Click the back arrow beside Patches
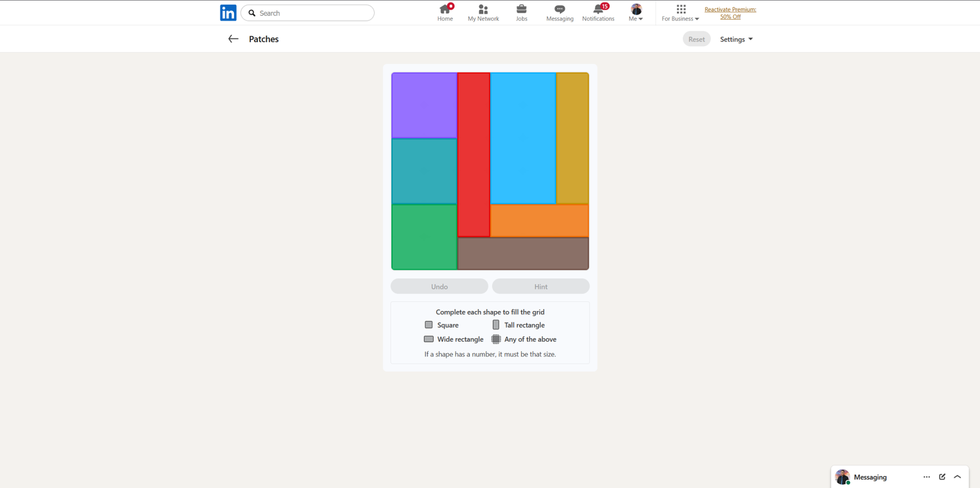Screen dimensions: 980x488 [233, 39]
